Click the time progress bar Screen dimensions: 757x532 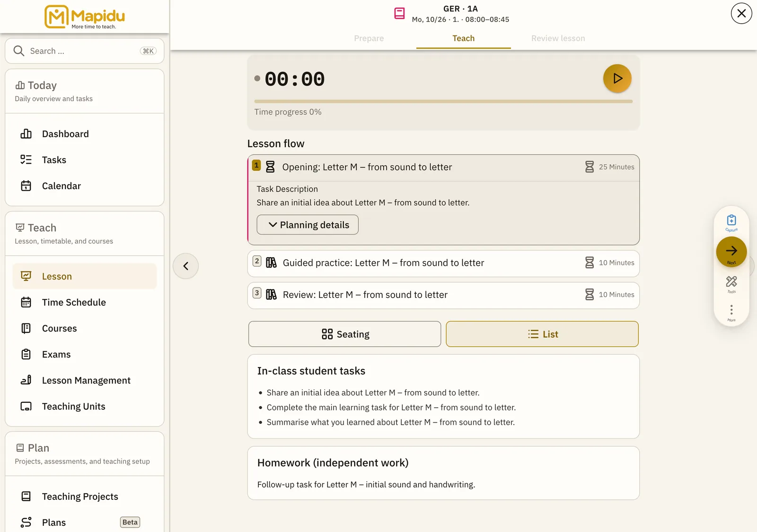point(443,101)
